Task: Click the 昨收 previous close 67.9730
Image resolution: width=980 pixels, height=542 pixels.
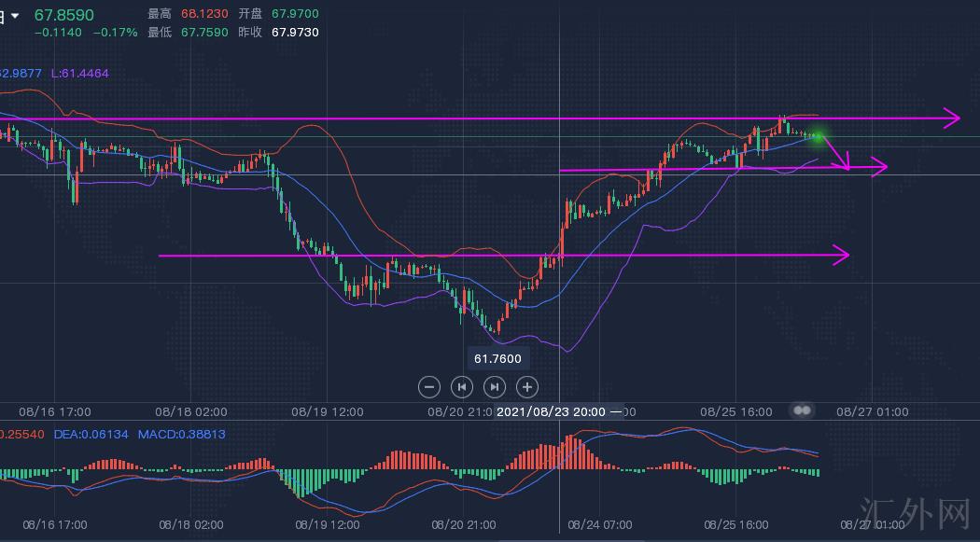Action: click(295, 32)
